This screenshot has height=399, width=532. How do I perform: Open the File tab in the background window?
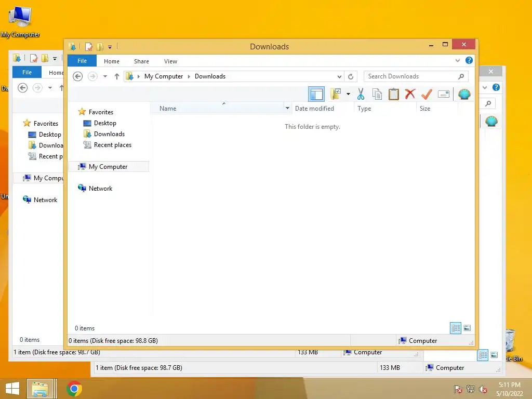coord(27,72)
